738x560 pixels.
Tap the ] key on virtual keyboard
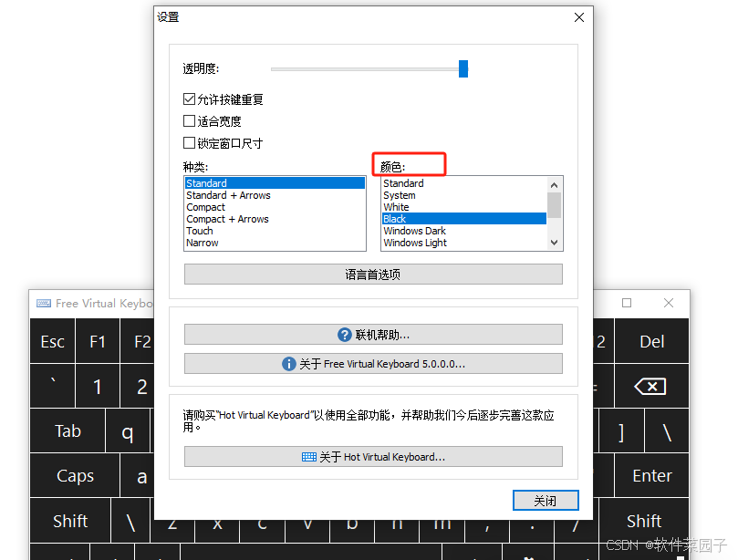[x=621, y=430]
